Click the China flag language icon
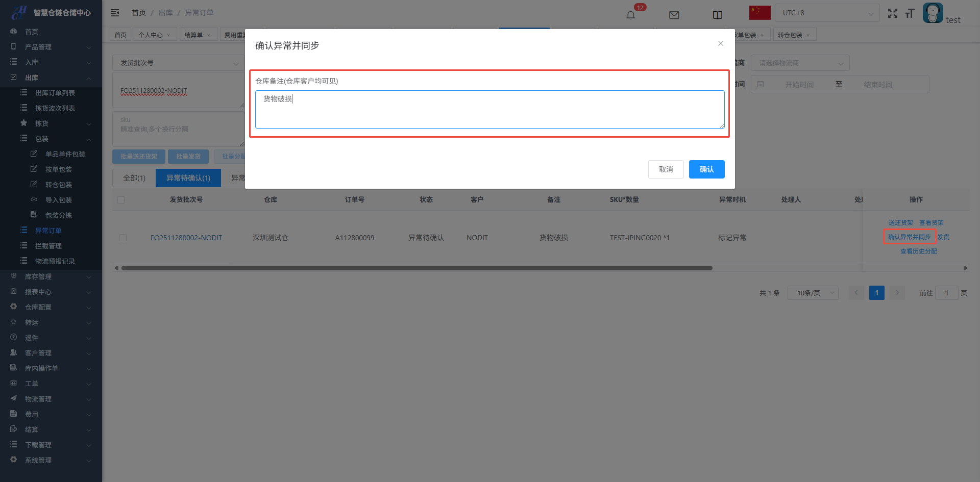Viewport: 980px width, 482px height. (x=759, y=13)
